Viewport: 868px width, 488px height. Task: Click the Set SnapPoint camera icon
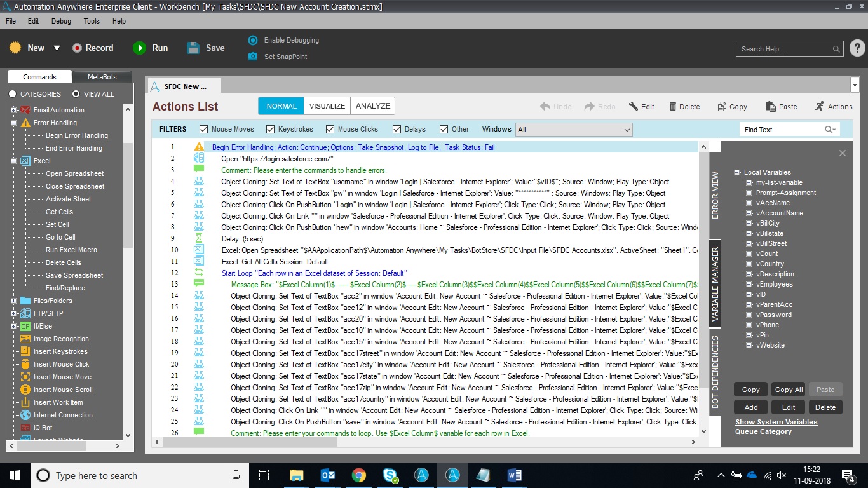(x=253, y=57)
